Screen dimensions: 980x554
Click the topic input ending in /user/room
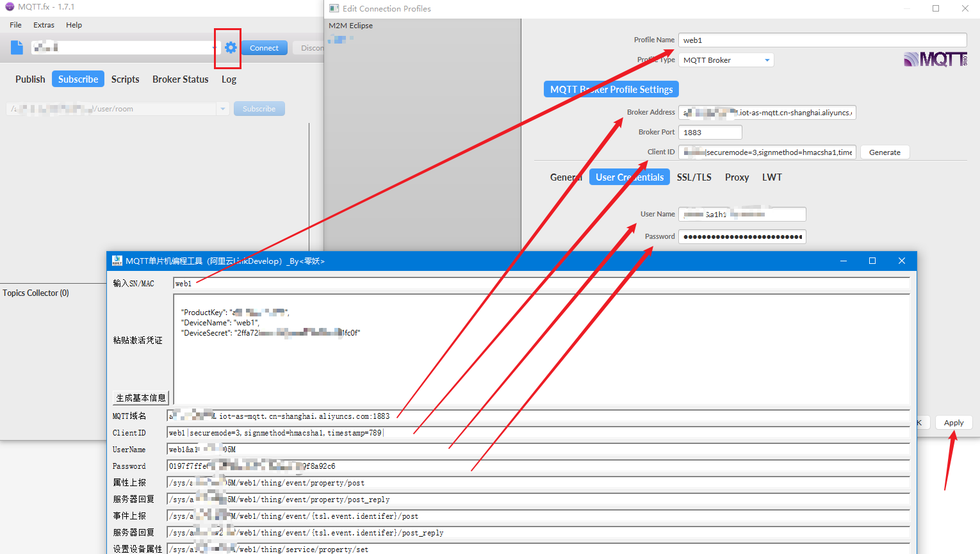click(112, 109)
